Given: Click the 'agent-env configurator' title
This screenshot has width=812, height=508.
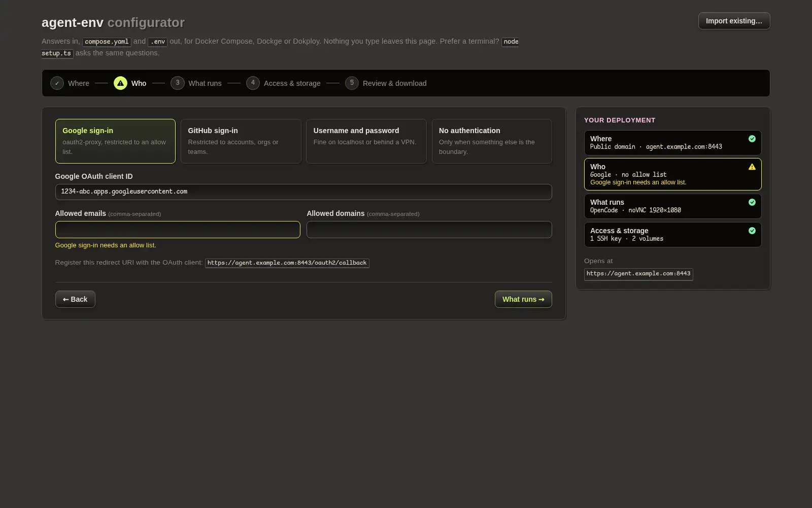Looking at the screenshot, I should pyautogui.click(x=113, y=22).
